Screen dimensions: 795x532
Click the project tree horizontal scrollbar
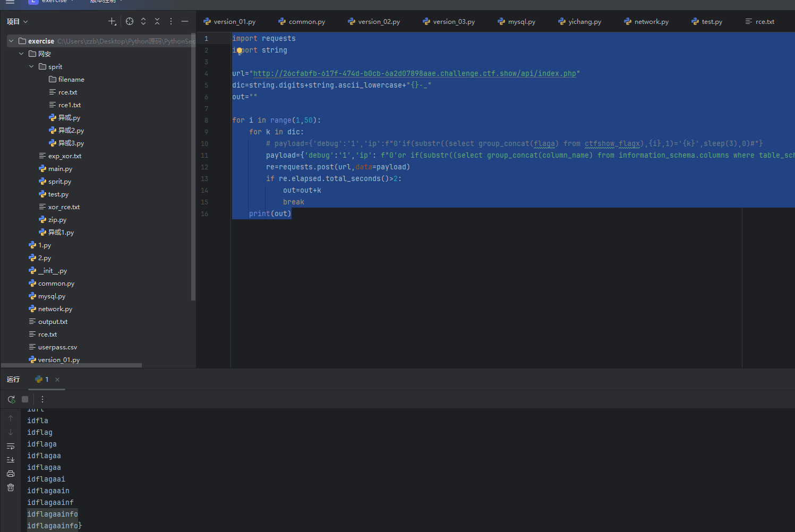(x=72, y=365)
